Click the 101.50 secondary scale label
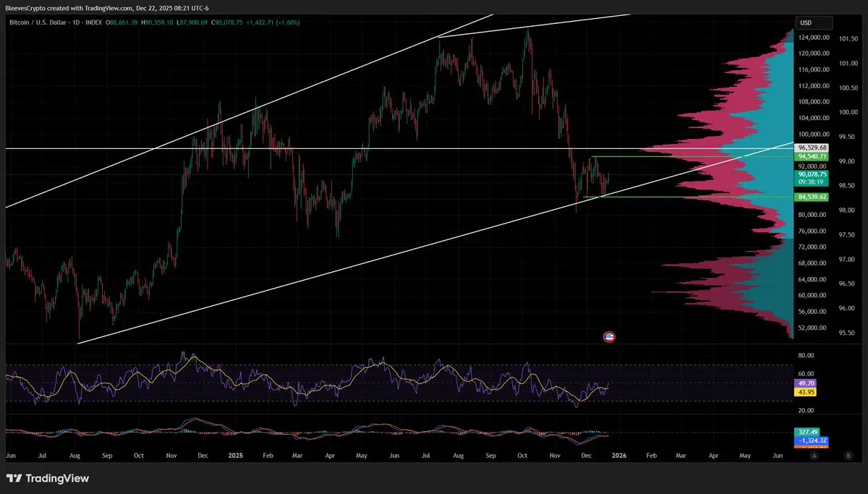This screenshot has width=868, height=494. (847, 38)
